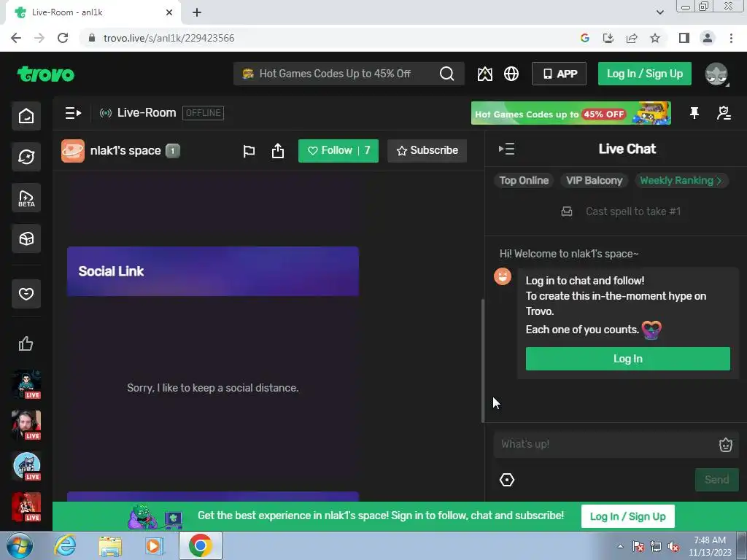Image resolution: width=747 pixels, height=560 pixels.
Task: Collapse the sidebar list toggle icon
Action: coord(73,113)
